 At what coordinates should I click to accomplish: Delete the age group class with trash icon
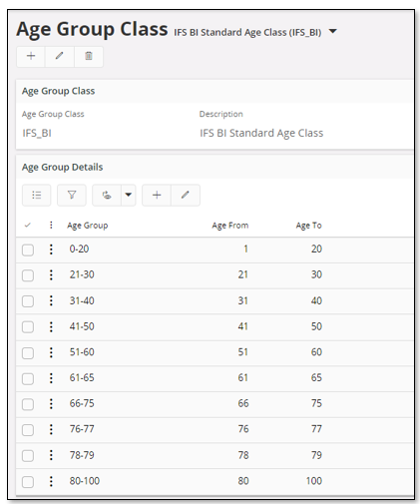click(89, 56)
